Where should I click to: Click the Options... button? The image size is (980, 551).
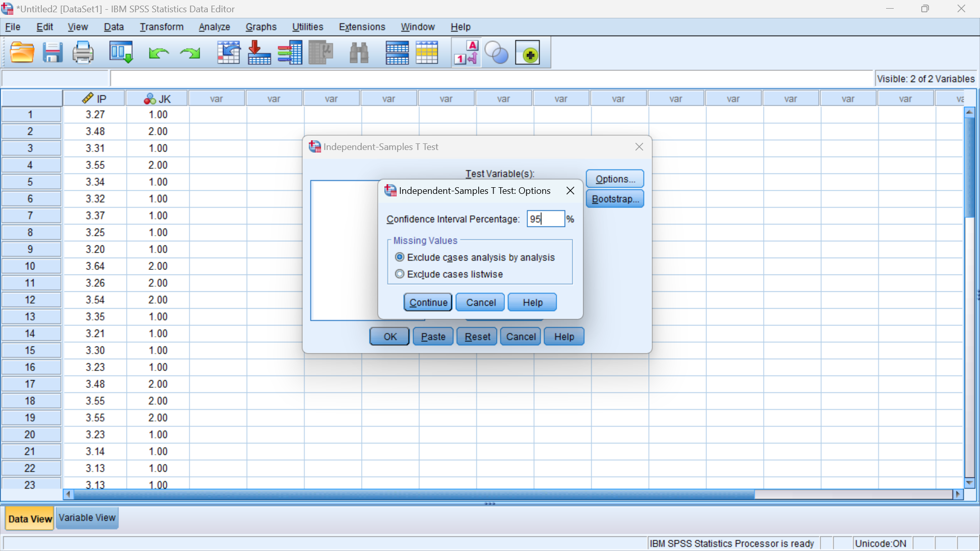click(x=615, y=179)
